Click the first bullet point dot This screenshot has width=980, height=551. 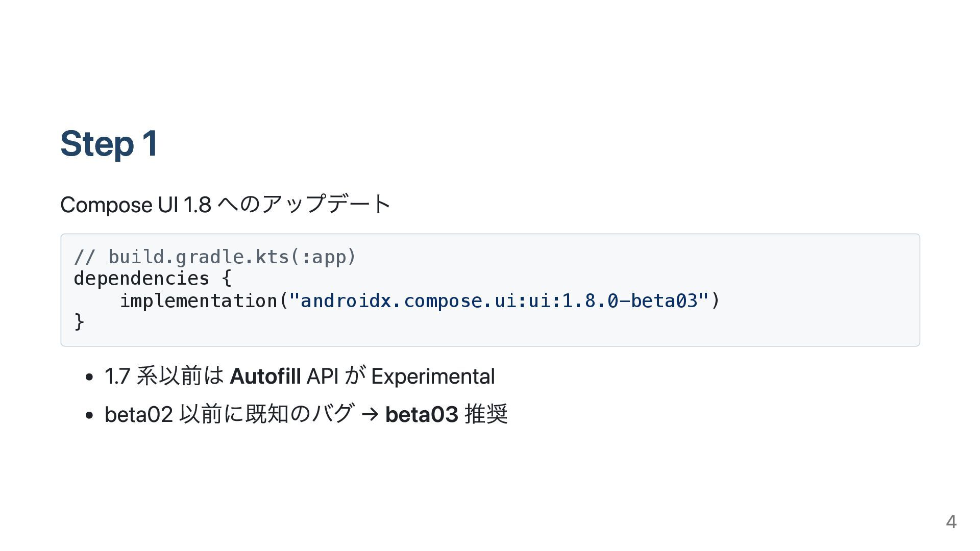coord(89,377)
